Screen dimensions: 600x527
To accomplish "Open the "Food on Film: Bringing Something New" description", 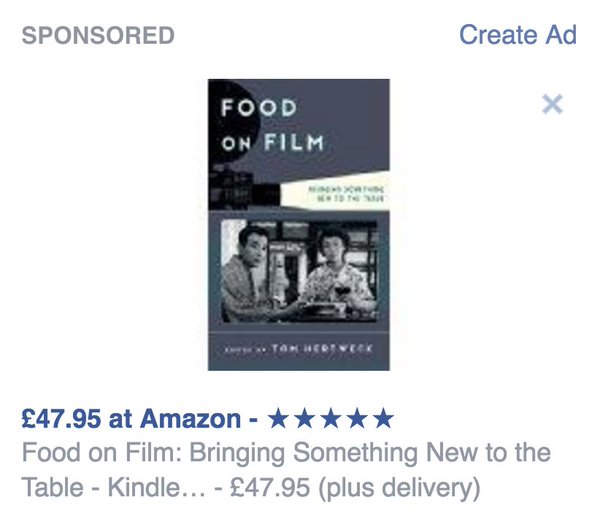I will (x=286, y=453).
